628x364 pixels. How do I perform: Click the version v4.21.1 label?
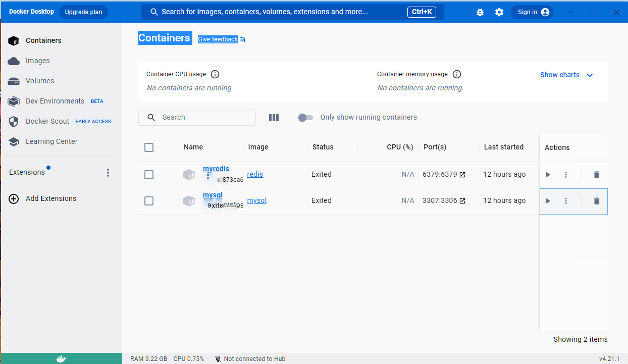(x=609, y=359)
